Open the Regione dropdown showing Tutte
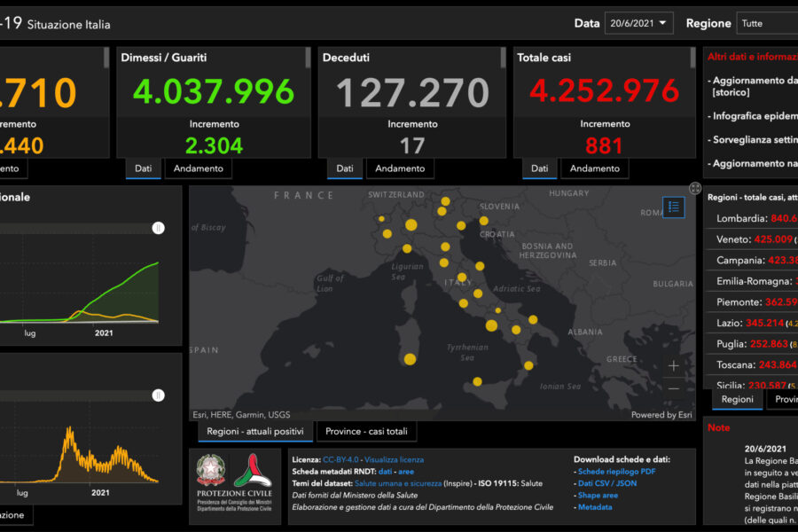Viewport: 798px width, 532px height. click(x=767, y=24)
